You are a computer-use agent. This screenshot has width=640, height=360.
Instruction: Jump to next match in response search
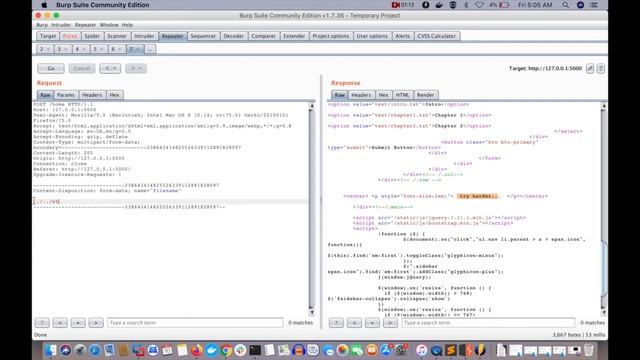coord(390,323)
